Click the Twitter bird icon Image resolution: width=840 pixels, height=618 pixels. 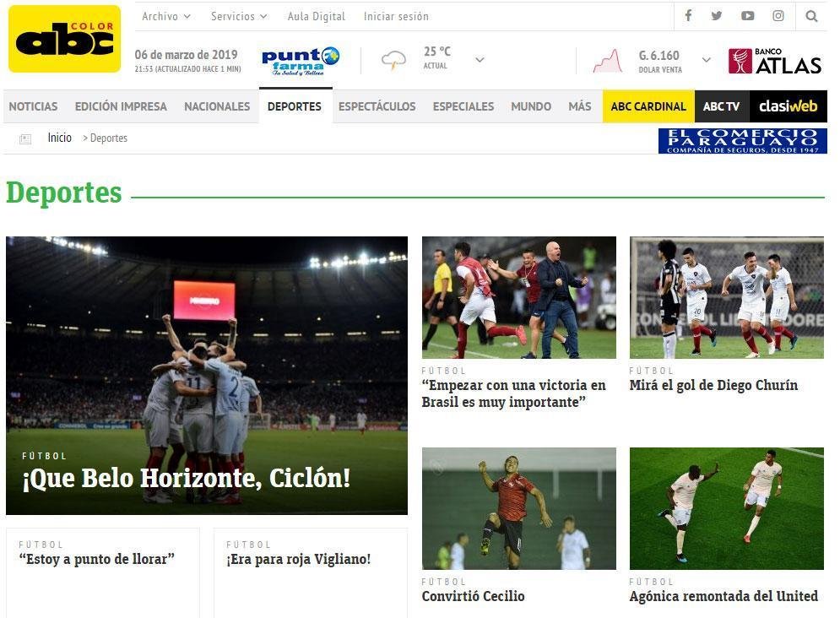[x=717, y=16]
